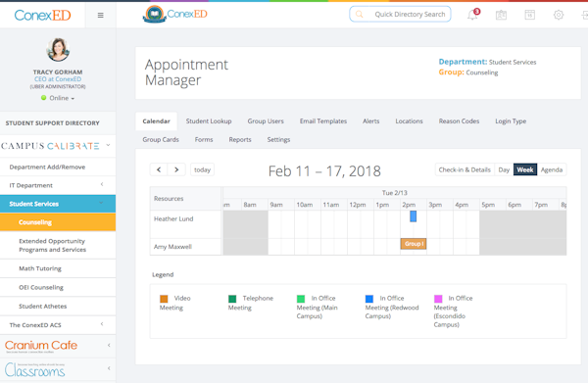Select the Week view
This screenshot has width=588, height=383.
pyautogui.click(x=525, y=169)
